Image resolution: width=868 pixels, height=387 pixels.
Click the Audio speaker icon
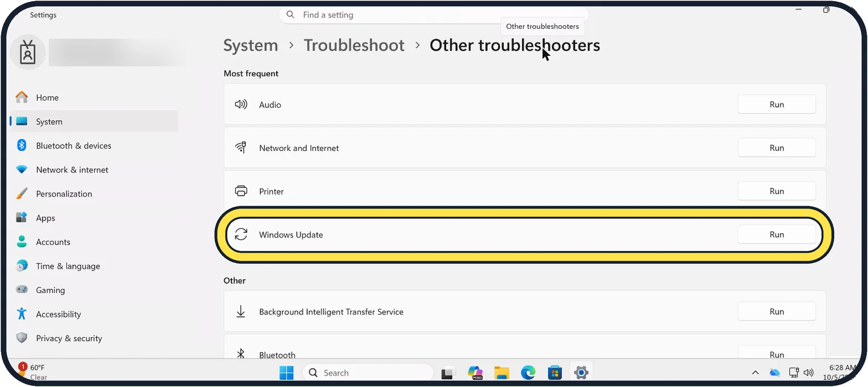tap(241, 104)
